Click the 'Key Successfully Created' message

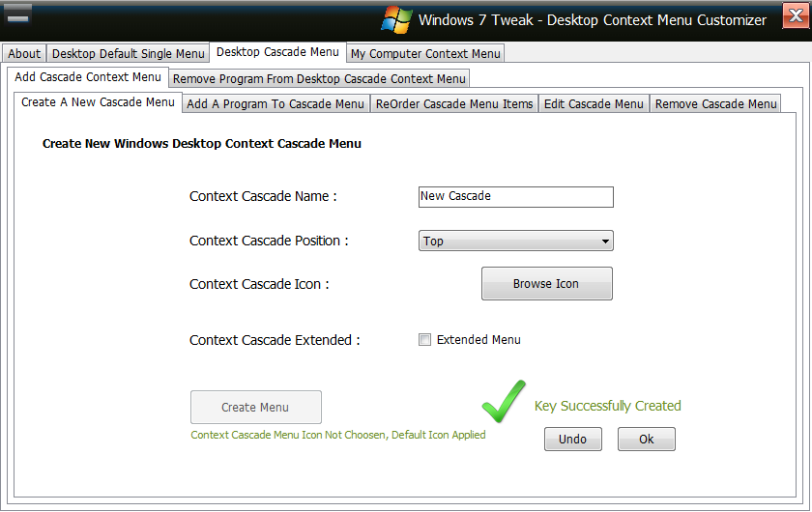[x=607, y=406]
